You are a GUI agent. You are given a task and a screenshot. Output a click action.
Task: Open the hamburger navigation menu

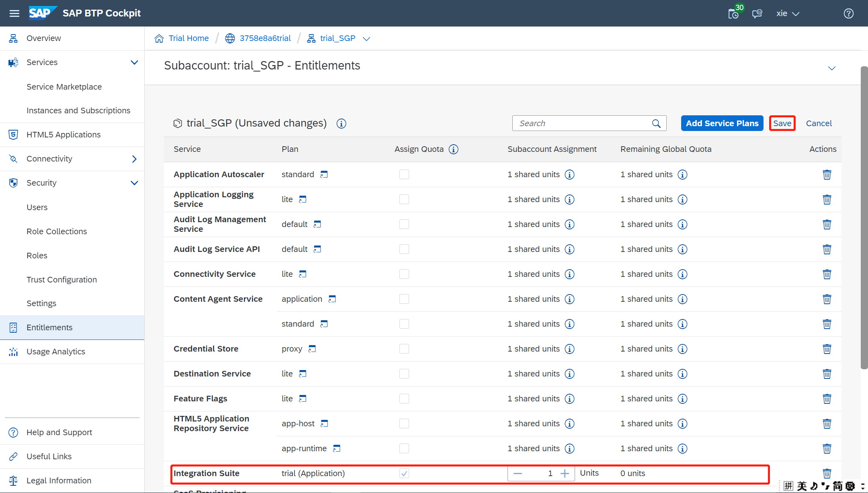(14, 13)
